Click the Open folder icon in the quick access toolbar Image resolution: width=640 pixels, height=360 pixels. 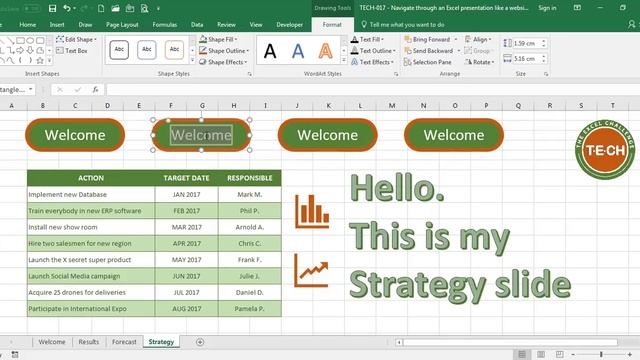pyautogui.click(x=115, y=8)
